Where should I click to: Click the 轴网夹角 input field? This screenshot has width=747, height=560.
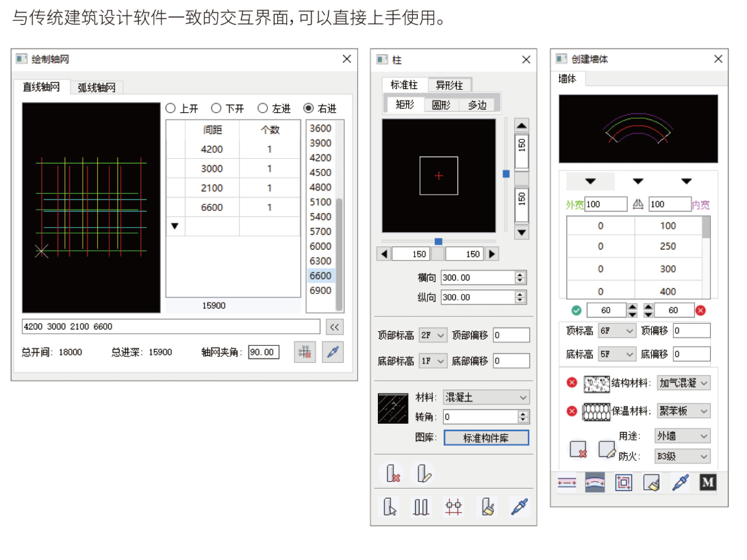coord(264,353)
